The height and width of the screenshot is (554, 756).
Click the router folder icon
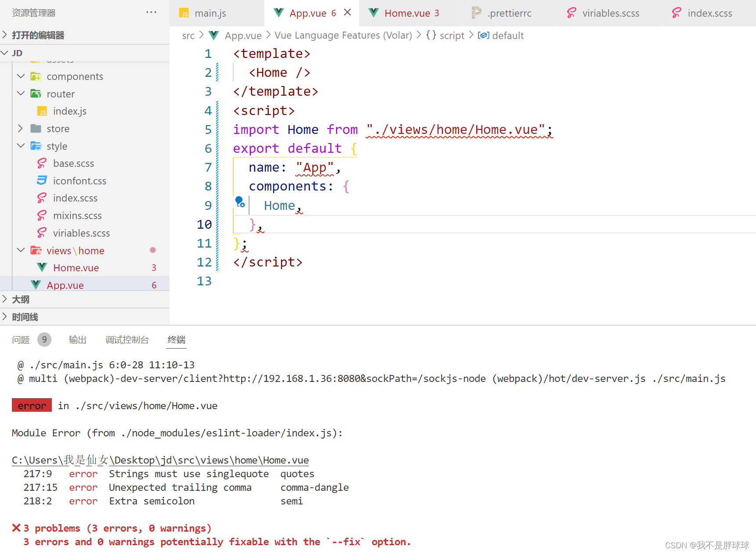point(36,94)
